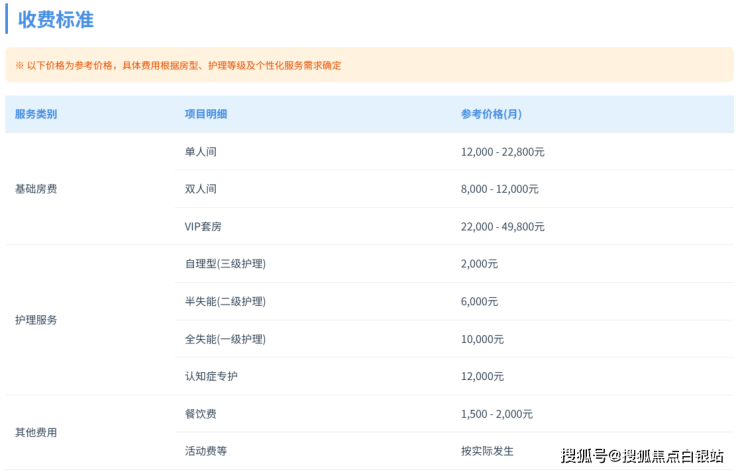Click the 单人间 row item

pos(201,152)
